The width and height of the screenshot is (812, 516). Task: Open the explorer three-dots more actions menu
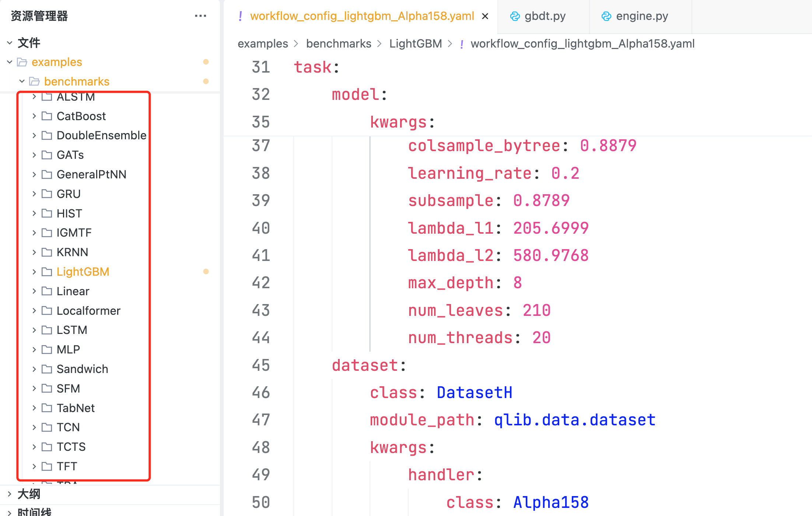pos(200,16)
